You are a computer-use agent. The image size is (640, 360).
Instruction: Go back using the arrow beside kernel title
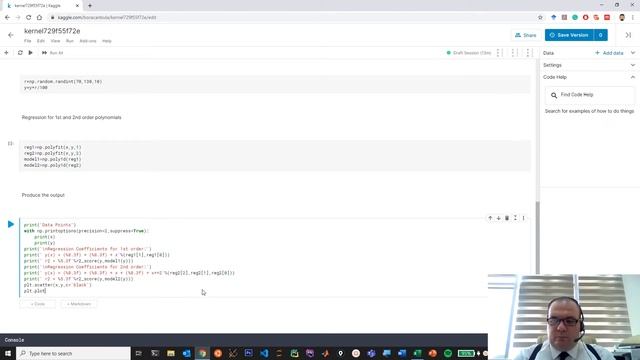pyautogui.click(x=11, y=35)
